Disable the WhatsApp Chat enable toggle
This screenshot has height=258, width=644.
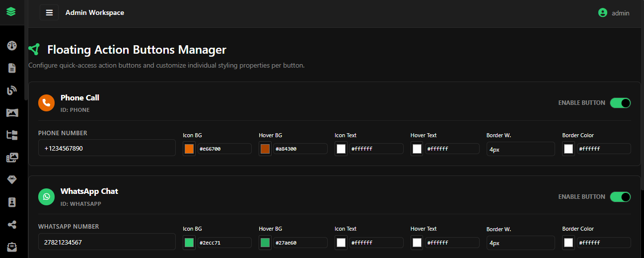(620, 197)
